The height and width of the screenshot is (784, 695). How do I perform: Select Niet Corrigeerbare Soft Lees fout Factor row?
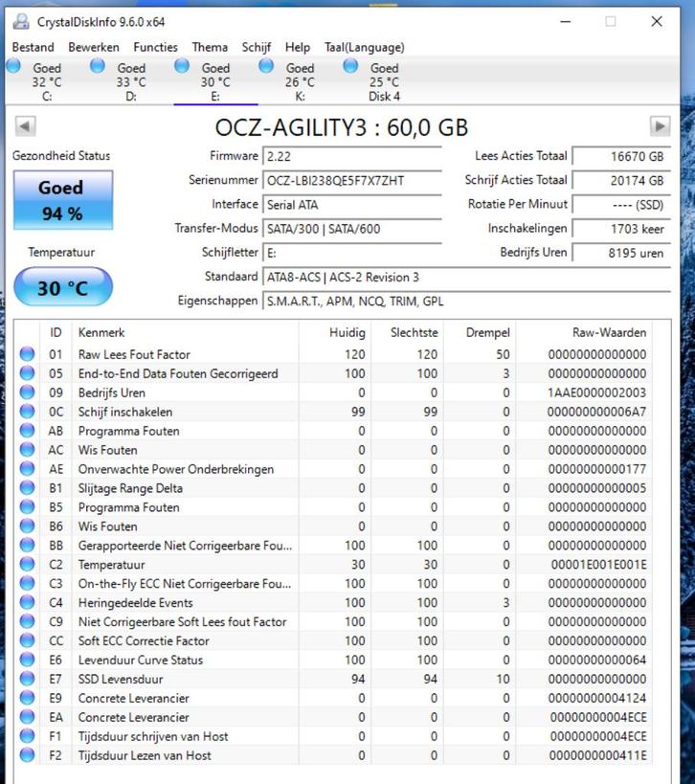point(333,621)
